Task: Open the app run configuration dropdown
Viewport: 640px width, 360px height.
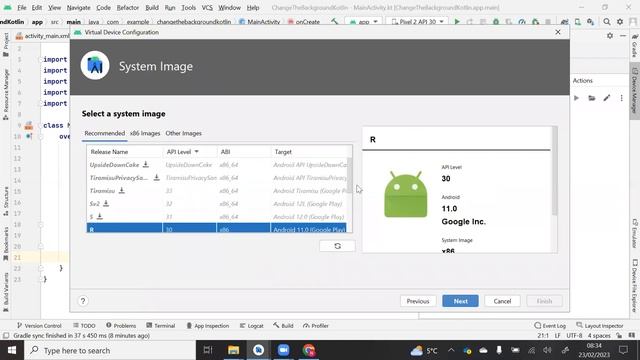Action: [363, 22]
